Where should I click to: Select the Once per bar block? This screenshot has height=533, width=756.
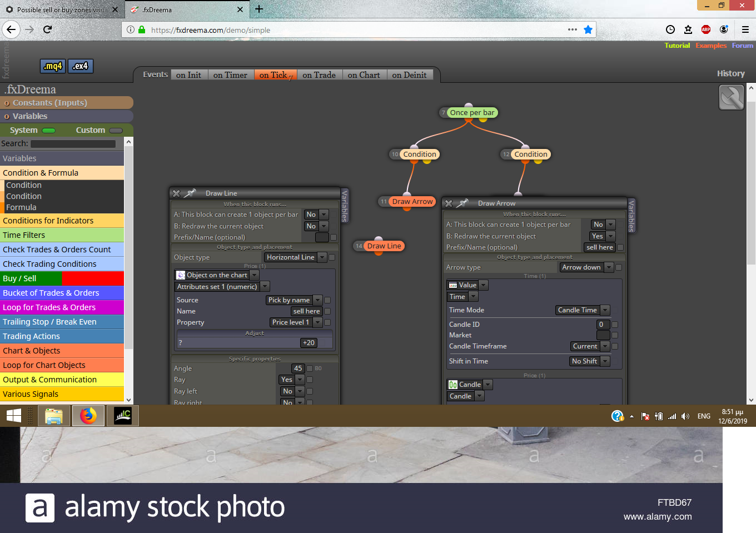tap(471, 113)
